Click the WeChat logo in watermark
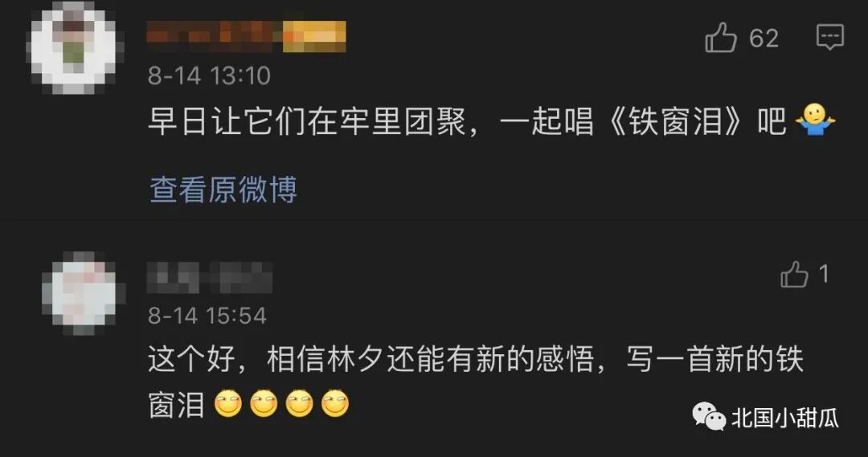 tap(709, 417)
